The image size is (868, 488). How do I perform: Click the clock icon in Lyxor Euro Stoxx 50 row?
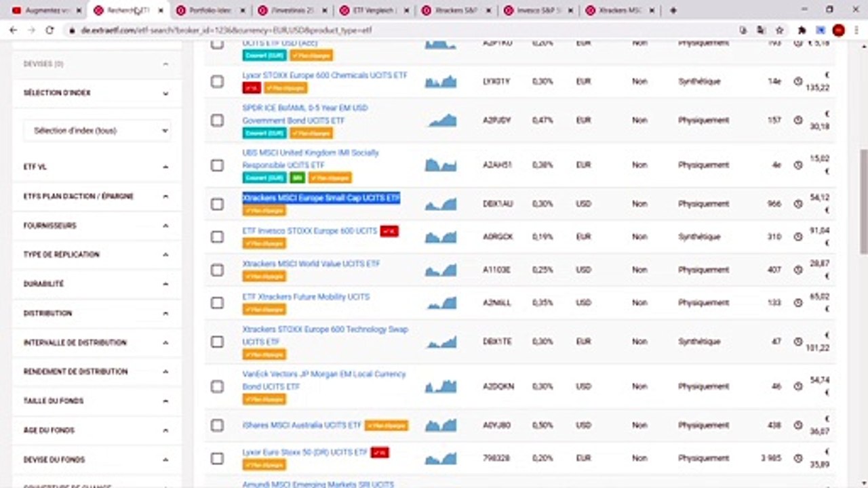798,458
